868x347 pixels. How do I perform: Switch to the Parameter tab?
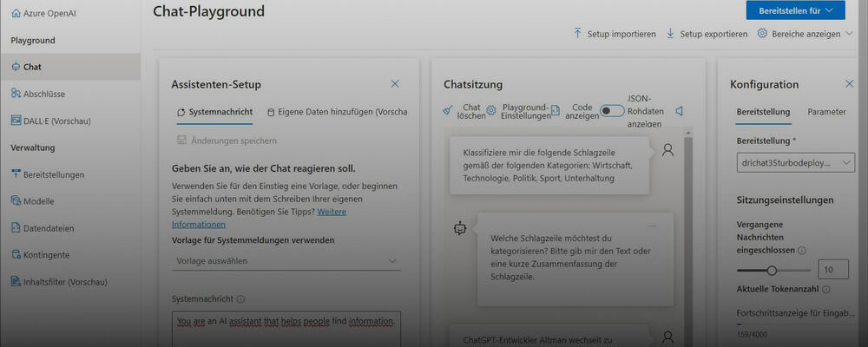coord(826,112)
